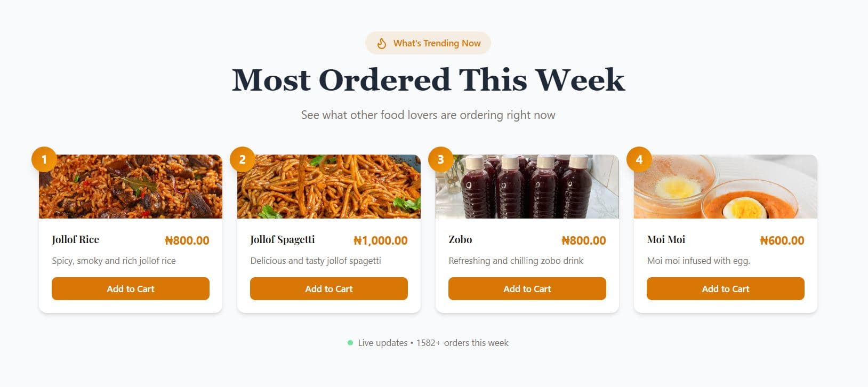Select the Moi Moi item title

coord(666,240)
